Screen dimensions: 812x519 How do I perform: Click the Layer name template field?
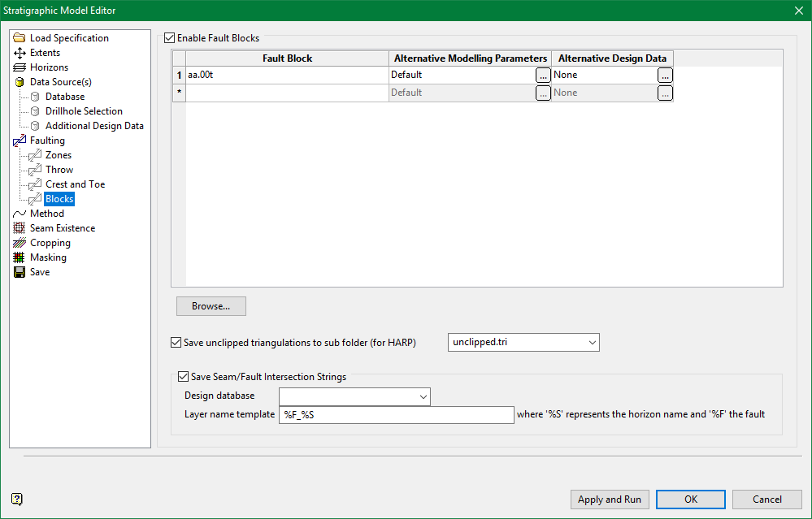click(x=396, y=415)
